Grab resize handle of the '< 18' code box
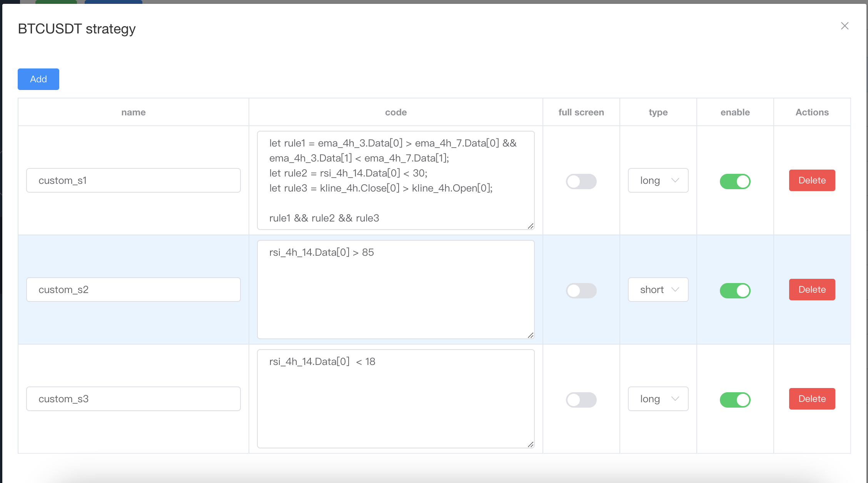 tap(531, 445)
